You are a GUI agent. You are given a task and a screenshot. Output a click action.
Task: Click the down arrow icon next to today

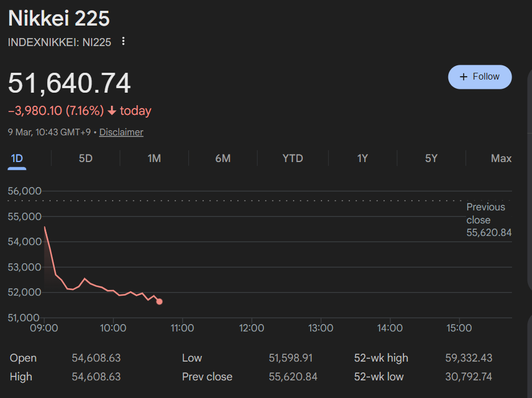(x=112, y=111)
